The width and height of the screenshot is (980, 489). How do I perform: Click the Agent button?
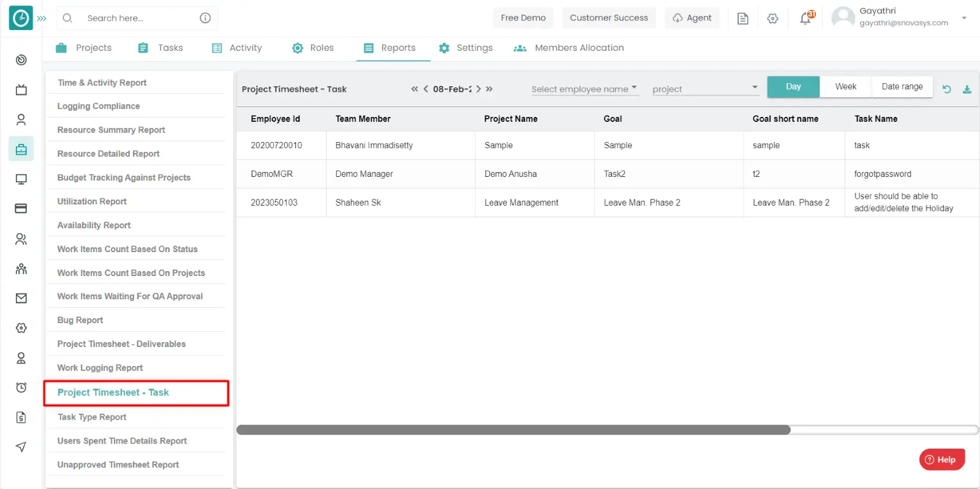coord(692,18)
